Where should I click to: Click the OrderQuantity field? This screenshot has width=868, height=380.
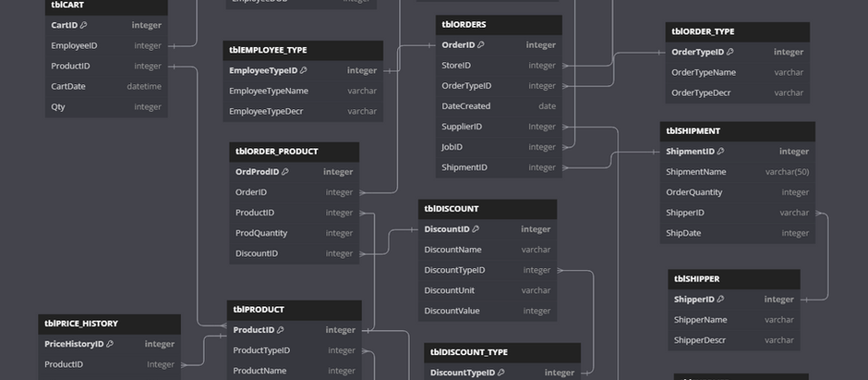tap(738, 192)
